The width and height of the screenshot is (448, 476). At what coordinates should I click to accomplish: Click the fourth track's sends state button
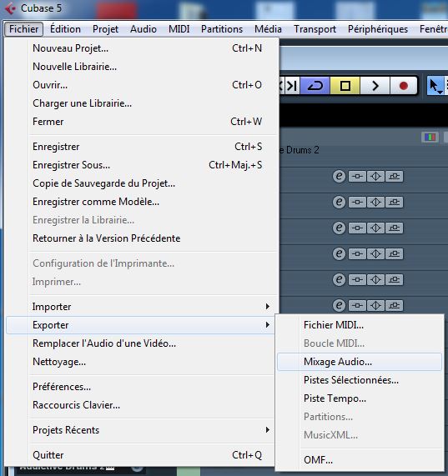(395, 253)
